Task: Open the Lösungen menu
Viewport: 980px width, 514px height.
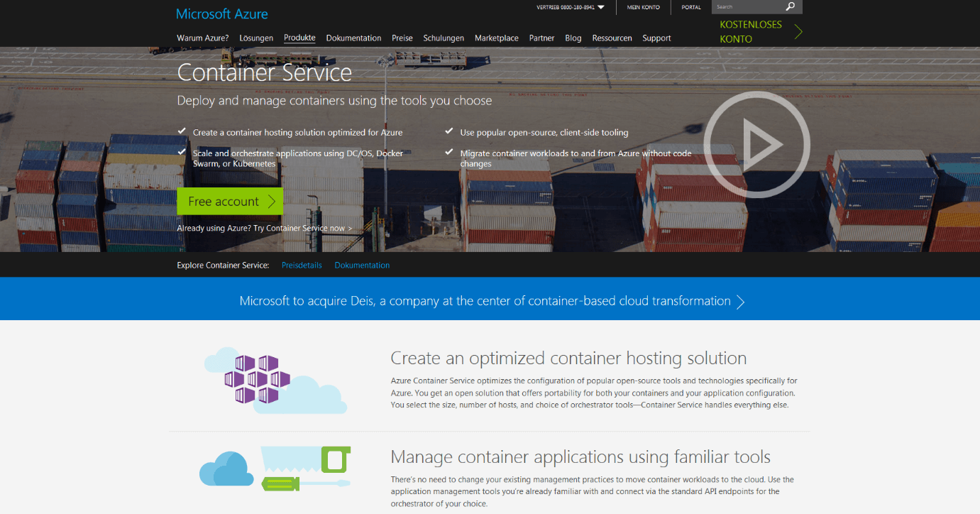Action: (256, 38)
